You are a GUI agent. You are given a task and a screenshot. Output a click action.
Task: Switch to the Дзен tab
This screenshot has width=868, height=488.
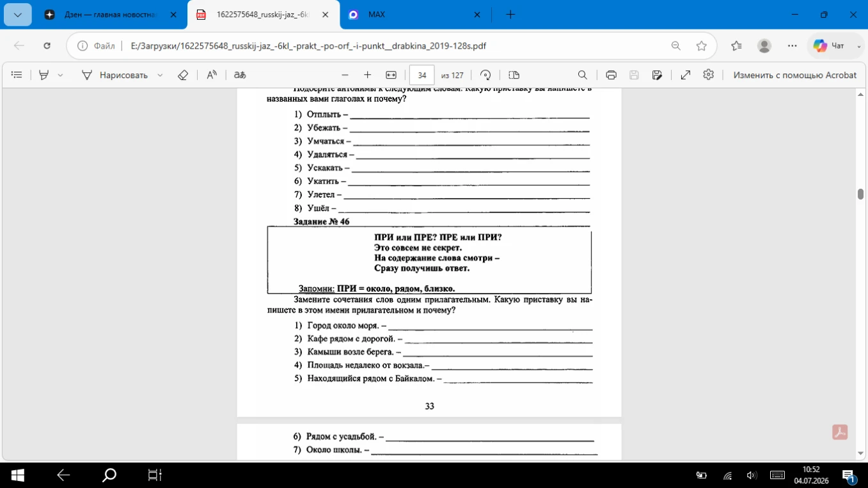coord(109,15)
